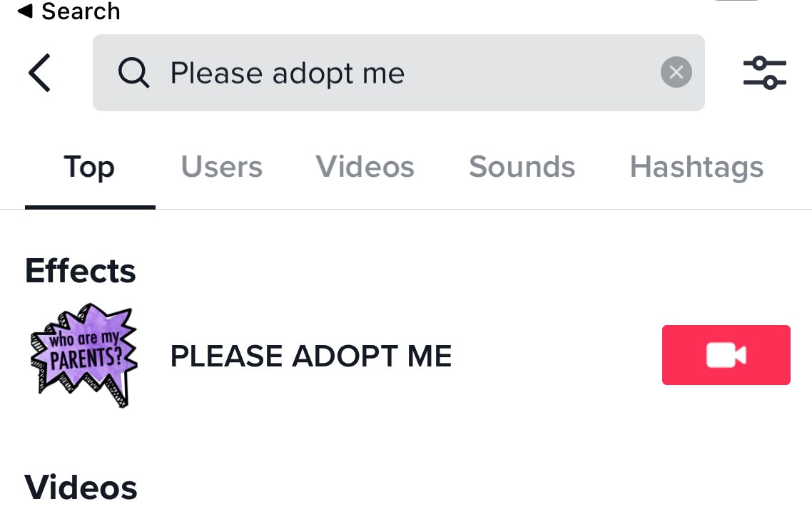
Task: Tap the 'who are my parents?' effect icon
Action: coord(83,354)
